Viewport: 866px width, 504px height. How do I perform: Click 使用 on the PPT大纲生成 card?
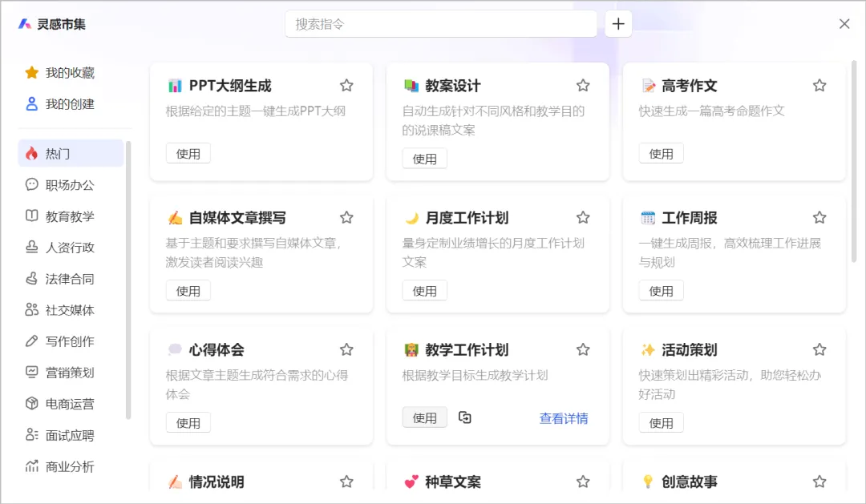click(188, 154)
